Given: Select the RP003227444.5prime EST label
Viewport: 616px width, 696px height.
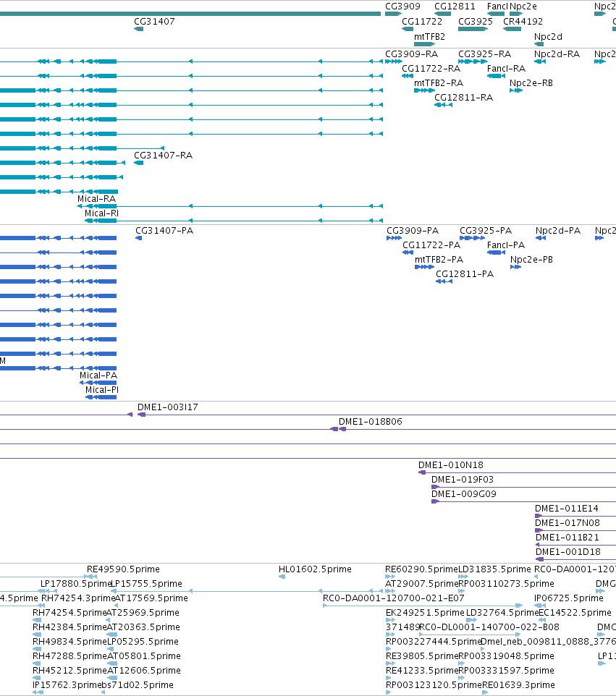Looking at the screenshot, I should pos(434,642).
